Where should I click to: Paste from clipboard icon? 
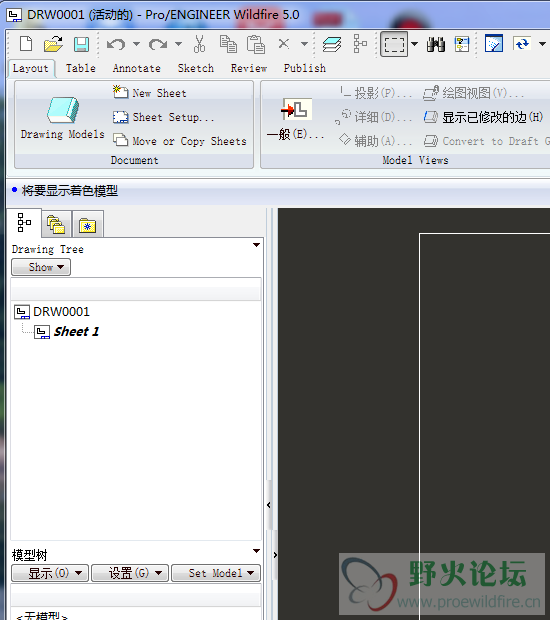(x=255, y=44)
